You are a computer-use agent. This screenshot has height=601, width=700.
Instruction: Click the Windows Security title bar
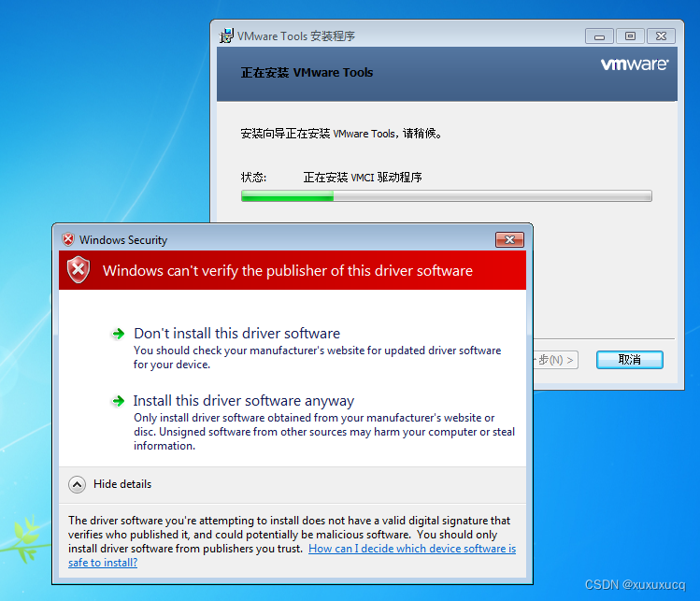pos(277,240)
